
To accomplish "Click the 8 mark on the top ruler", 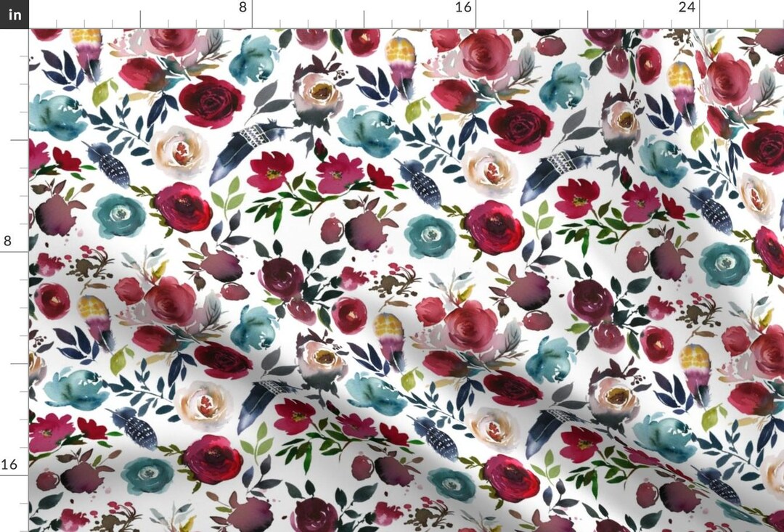I will tap(242, 7).
